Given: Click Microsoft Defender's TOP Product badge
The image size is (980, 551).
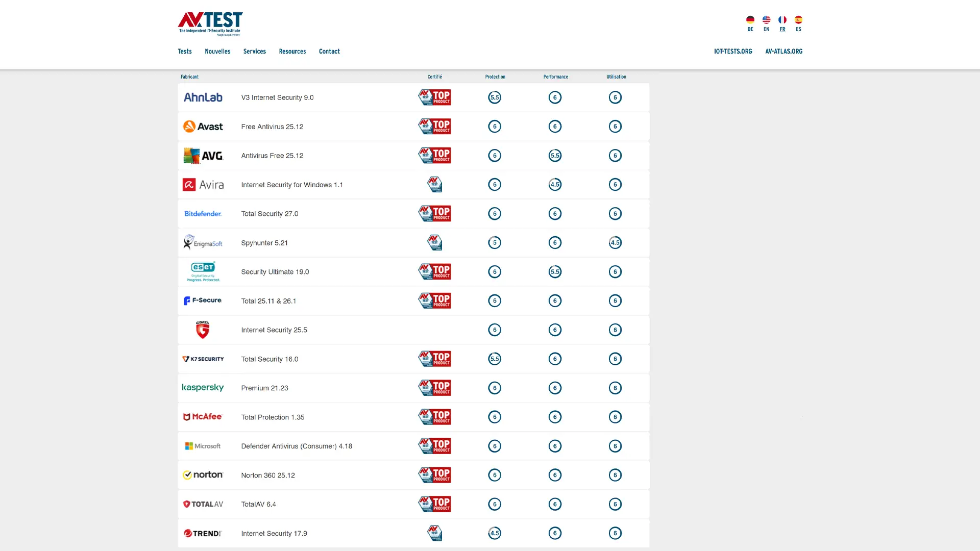Looking at the screenshot, I should coord(434,446).
